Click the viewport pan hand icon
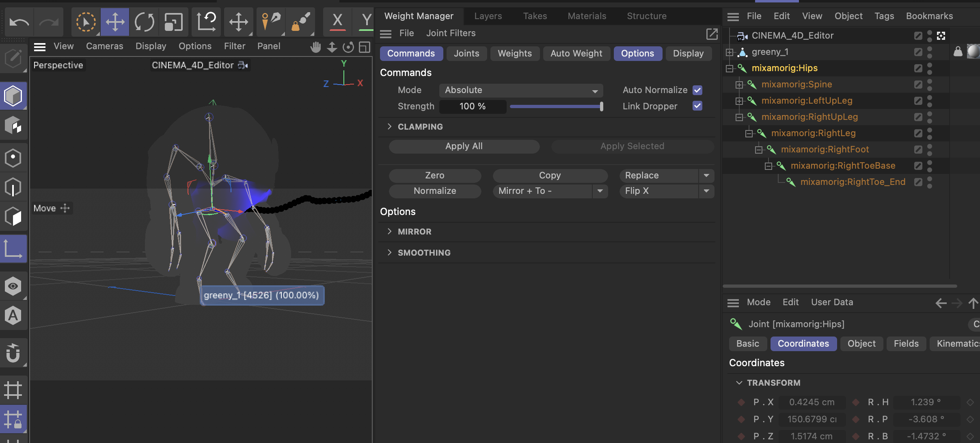Screen dimensions: 980x443 click(x=315, y=47)
